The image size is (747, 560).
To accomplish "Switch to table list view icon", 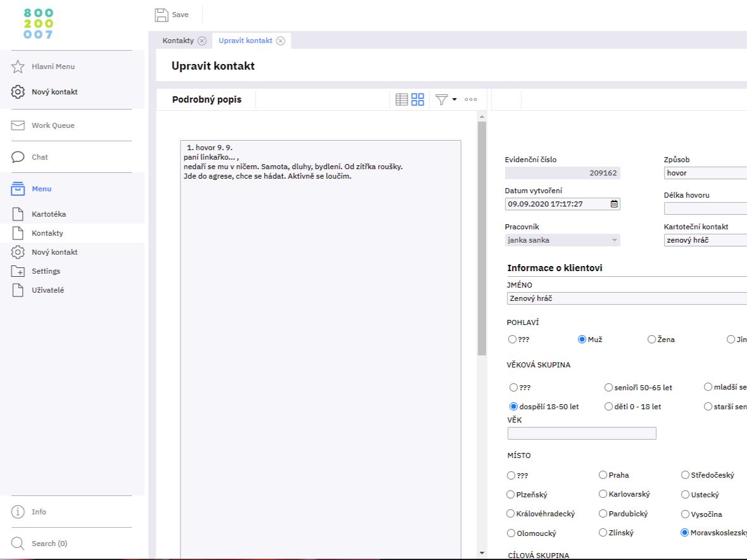I will click(x=402, y=99).
